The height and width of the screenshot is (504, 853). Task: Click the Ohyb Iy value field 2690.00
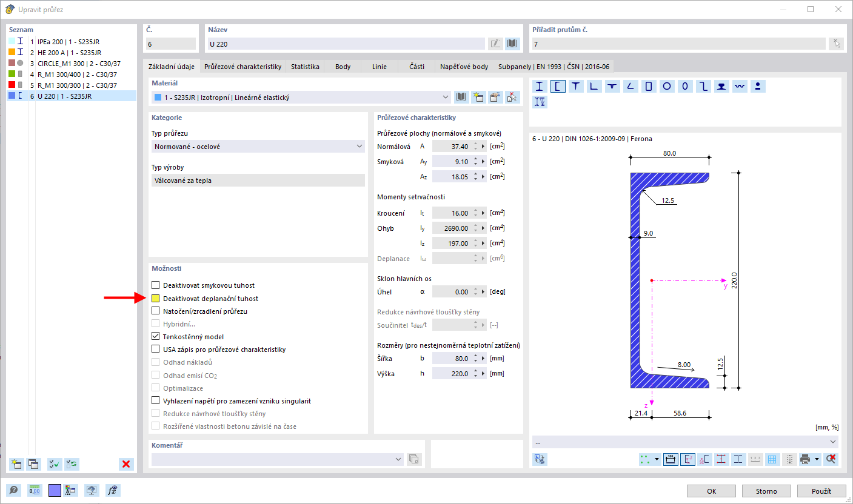point(452,228)
